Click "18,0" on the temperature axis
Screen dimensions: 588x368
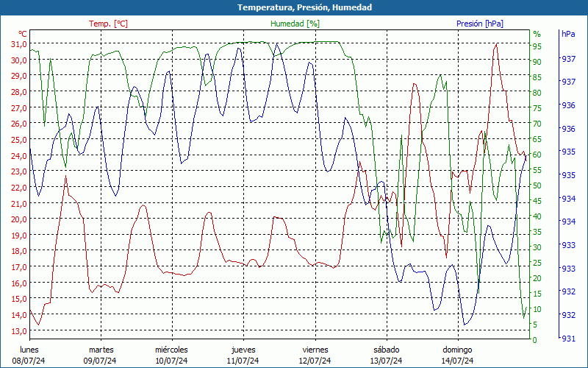click(x=19, y=251)
